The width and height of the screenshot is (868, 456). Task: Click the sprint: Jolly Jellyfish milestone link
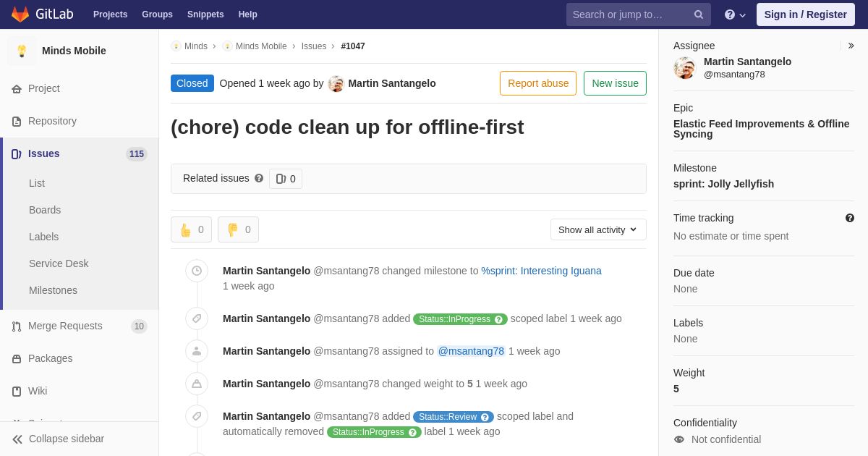723,184
